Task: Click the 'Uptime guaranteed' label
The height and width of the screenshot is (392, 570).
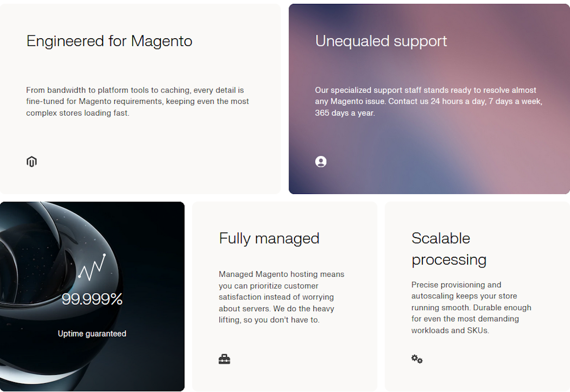Action: tap(92, 334)
